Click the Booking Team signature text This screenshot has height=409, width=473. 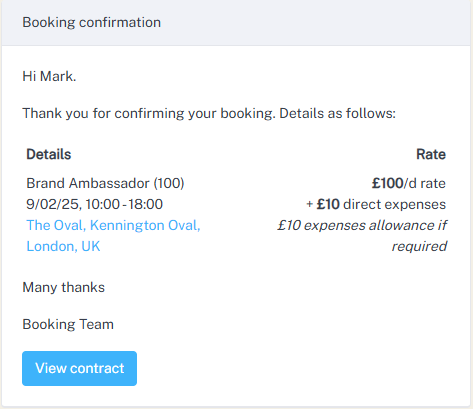point(68,324)
